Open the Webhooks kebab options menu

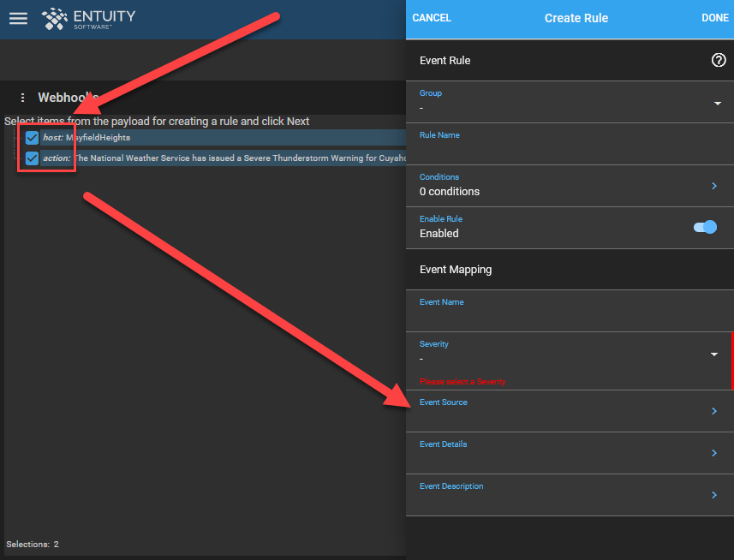(22, 98)
